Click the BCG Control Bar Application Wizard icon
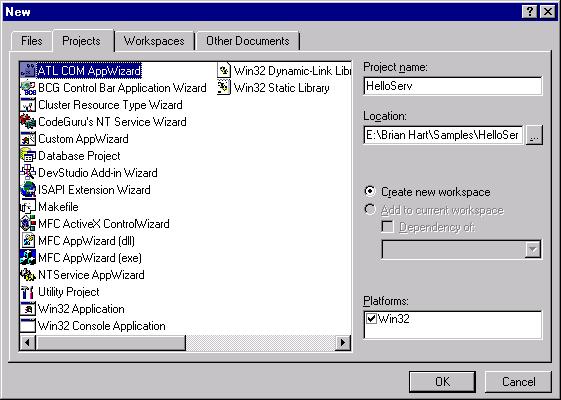Image resolution: width=561 pixels, height=400 pixels. tap(28, 88)
